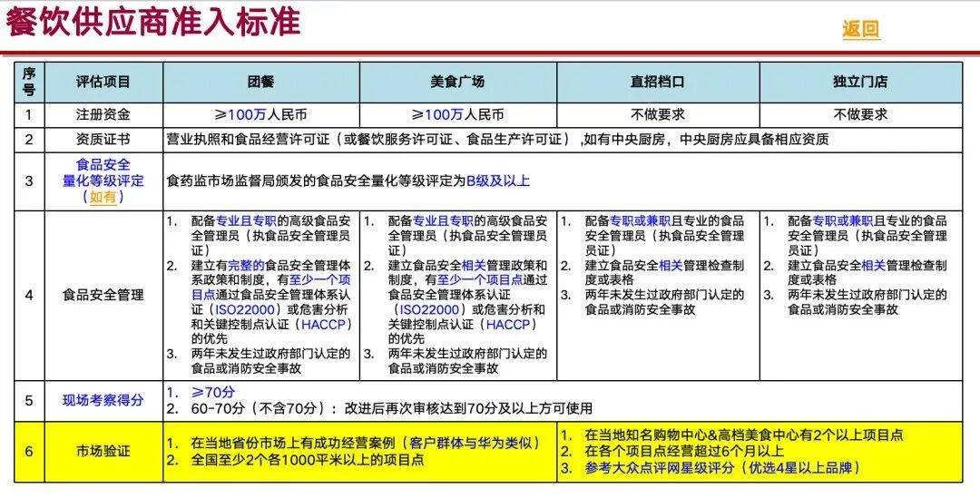Screen dimensions: 980x498
Task: Click the 食品安全管理 row label
Action: tap(103, 295)
